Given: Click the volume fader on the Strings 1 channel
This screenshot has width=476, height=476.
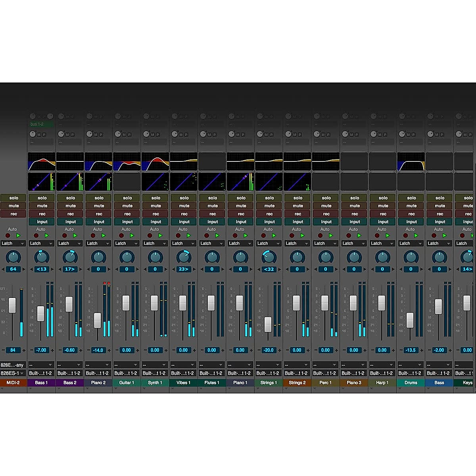Looking at the screenshot, I should click(x=269, y=325).
